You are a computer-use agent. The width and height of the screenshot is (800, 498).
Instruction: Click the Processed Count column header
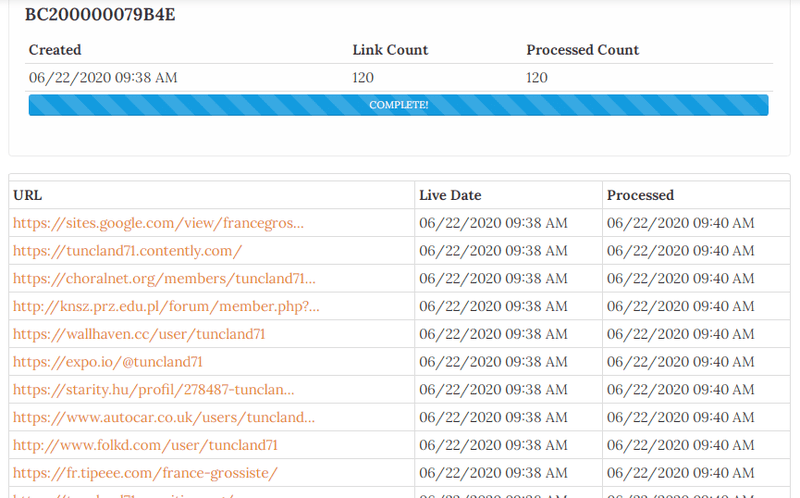point(583,50)
